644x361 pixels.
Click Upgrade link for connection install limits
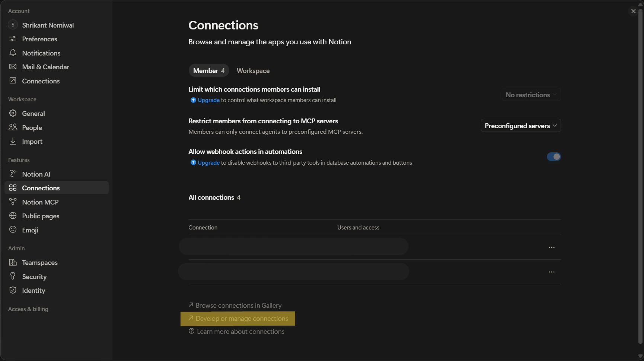pos(208,100)
